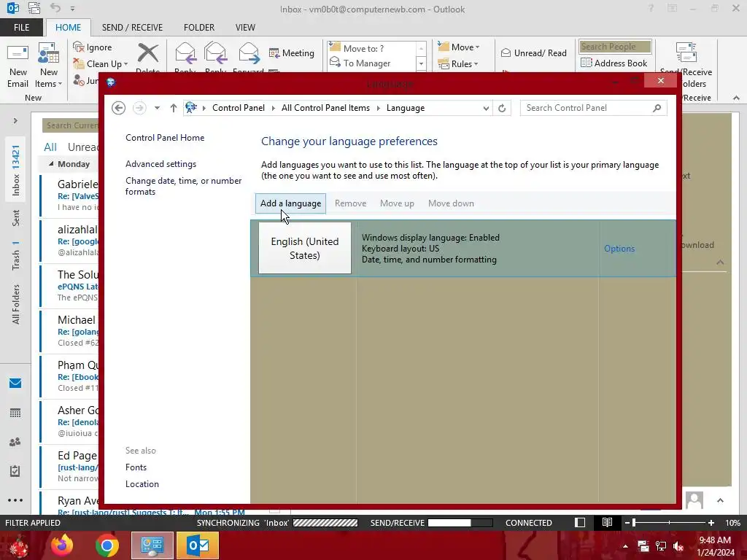This screenshot has width=747, height=560.
Task: Open New Items menu in Outlook
Action: coord(48,66)
